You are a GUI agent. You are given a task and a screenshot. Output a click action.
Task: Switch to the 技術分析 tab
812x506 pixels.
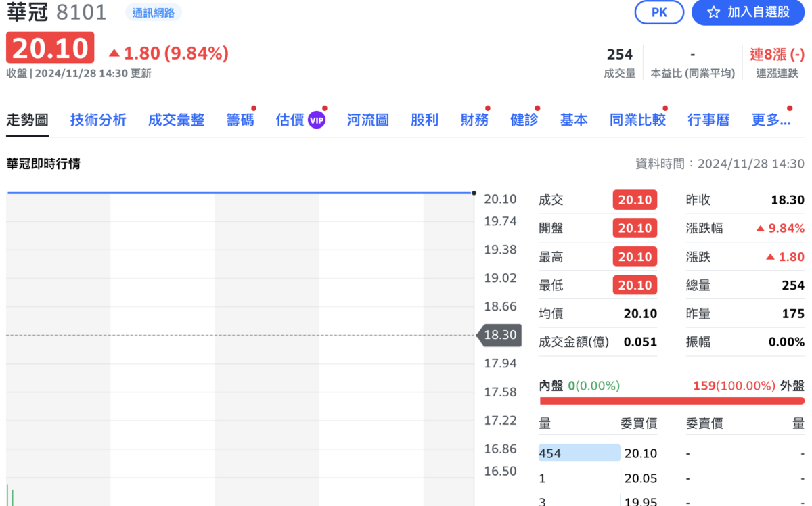98,120
